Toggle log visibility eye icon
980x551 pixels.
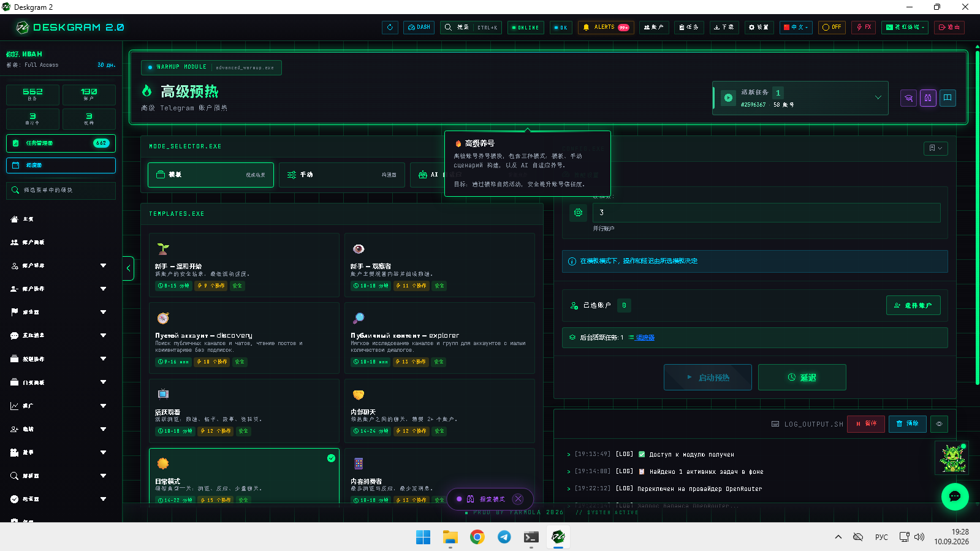939,424
